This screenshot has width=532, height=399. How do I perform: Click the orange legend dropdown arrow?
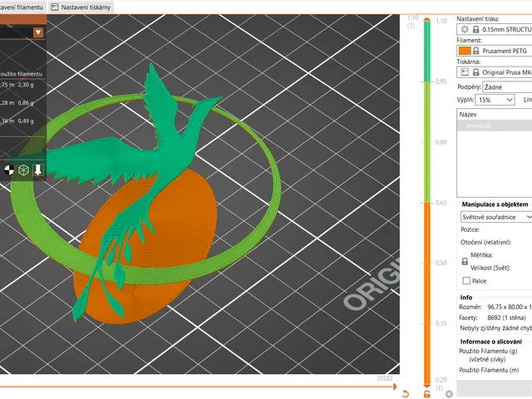click(x=38, y=32)
